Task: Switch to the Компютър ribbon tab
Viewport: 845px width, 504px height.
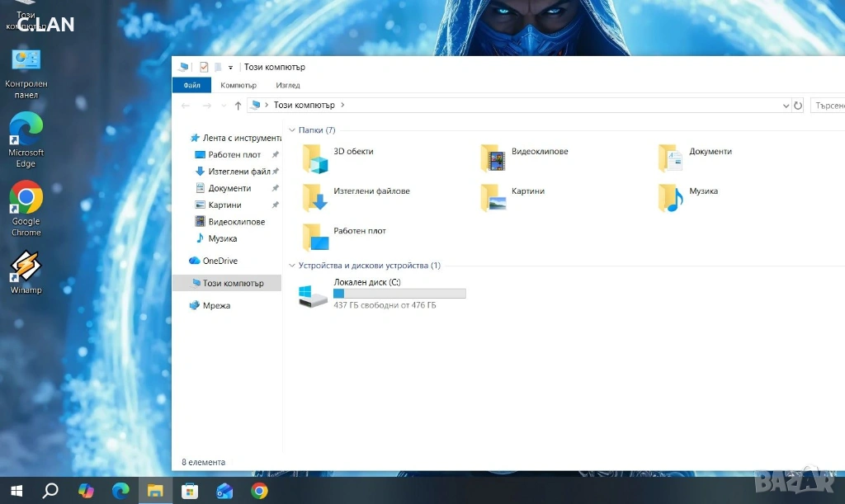Action: [238, 85]
